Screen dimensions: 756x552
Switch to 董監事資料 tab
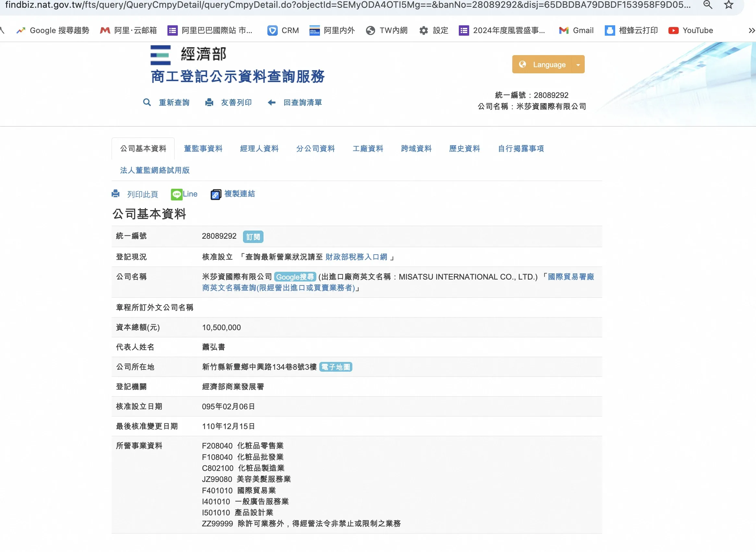click(203, 149)
